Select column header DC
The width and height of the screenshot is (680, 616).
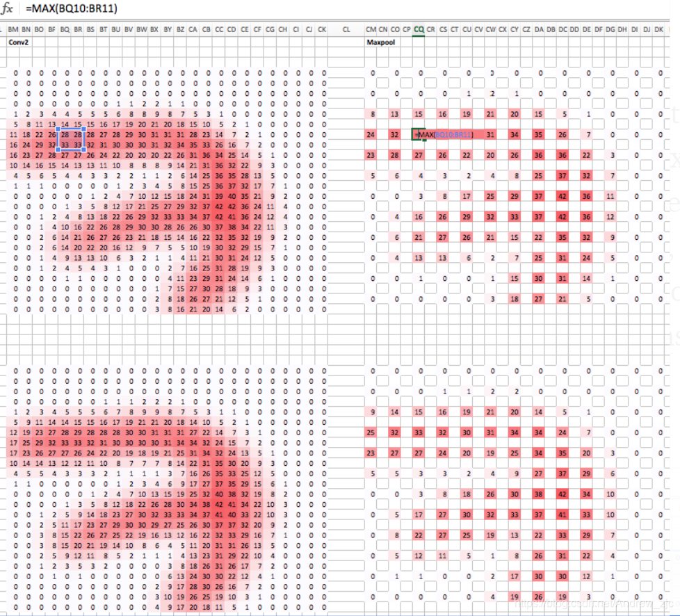pos(562,29)
